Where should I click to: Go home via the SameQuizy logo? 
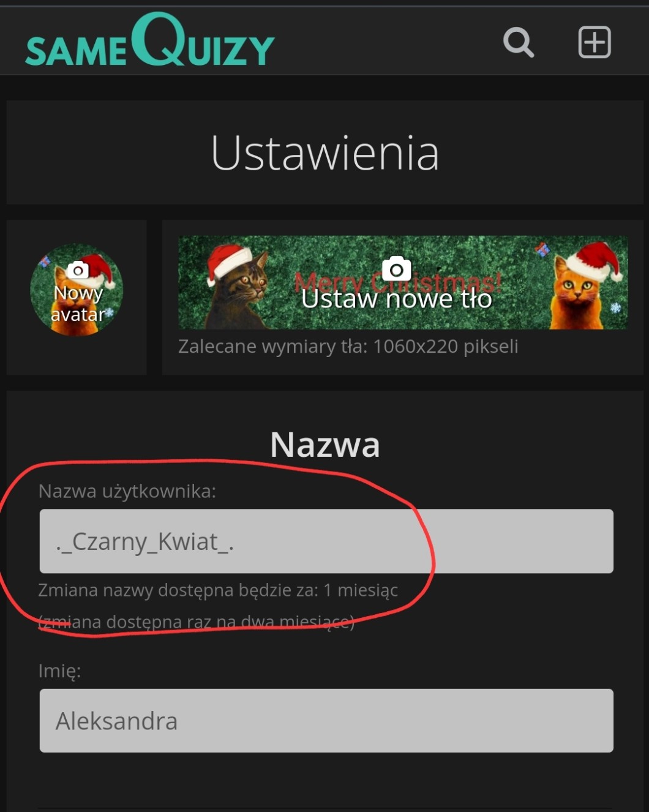tap(150, 40)
